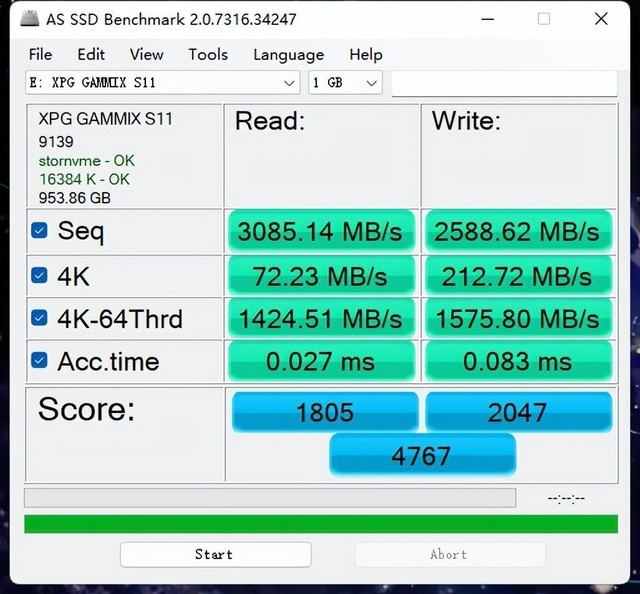
Task: Click the green progress bar
Action: click(x=321, y=524)
